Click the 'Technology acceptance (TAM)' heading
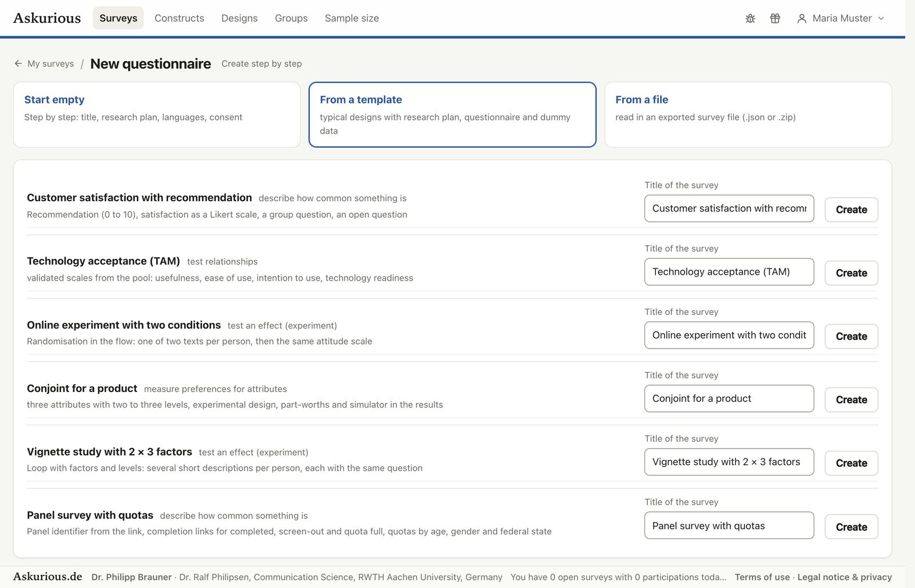915x588 pixels. pyautogui.click(x=104, y=261)
